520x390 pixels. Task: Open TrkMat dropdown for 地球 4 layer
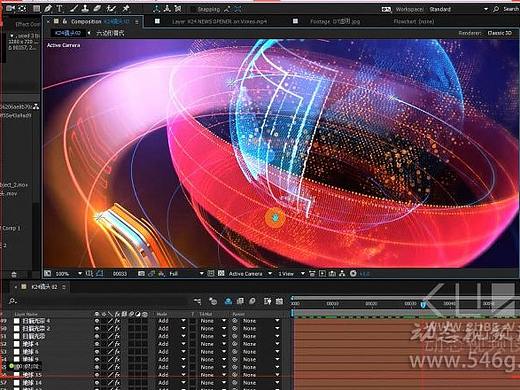coord(213,344)
